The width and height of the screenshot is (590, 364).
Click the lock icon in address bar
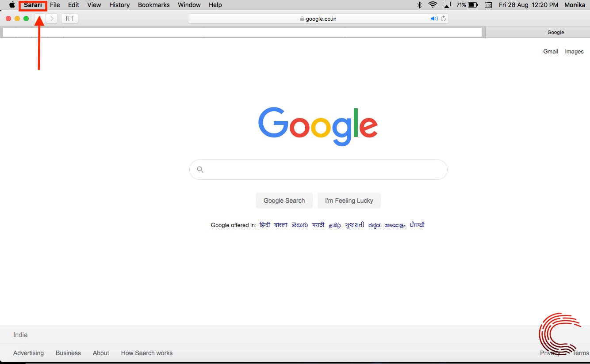pyautogui.click(x=302, y=19)
